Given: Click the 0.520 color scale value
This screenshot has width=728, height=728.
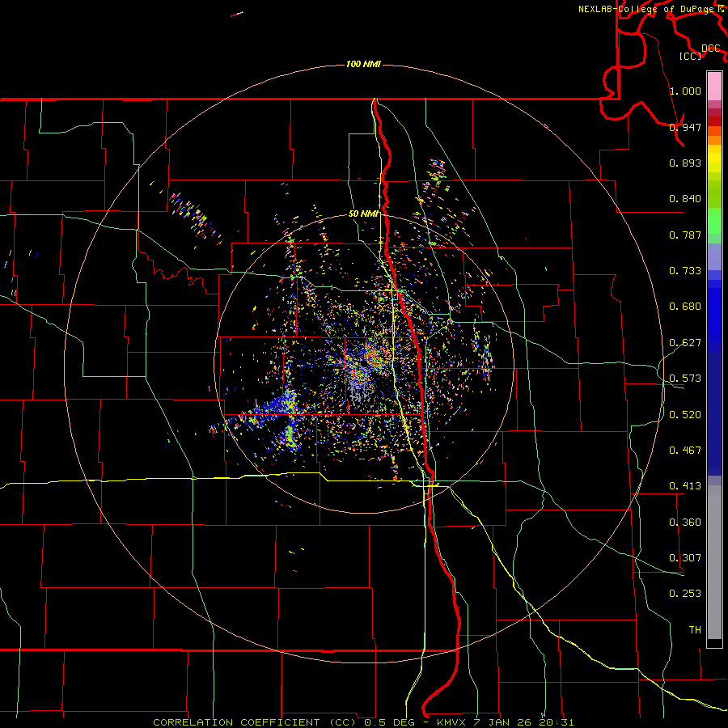Looking at the screenshot, I should pos(685,415).
